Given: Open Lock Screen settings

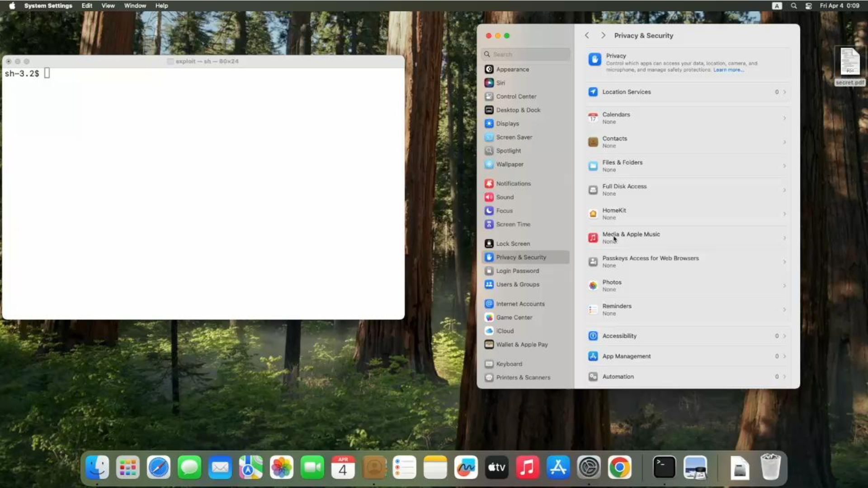Looking at the screenshot, I should click(x=526, y=244).
